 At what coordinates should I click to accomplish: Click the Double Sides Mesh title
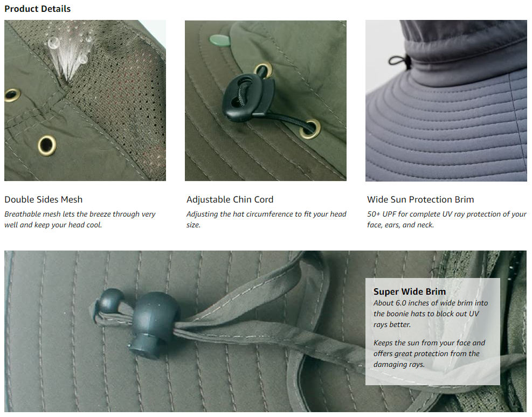[x=44, y=199]
